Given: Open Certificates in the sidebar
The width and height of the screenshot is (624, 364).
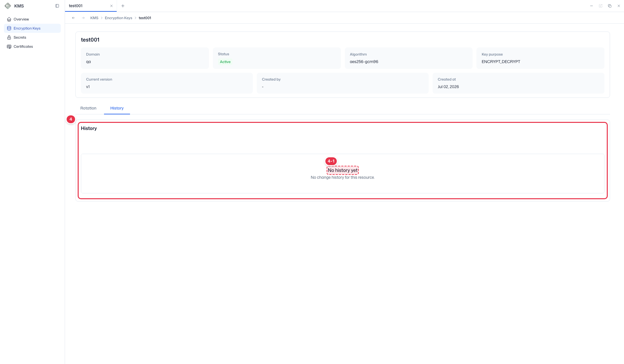Looking at the screenshot, I should (x=32, y=46).
